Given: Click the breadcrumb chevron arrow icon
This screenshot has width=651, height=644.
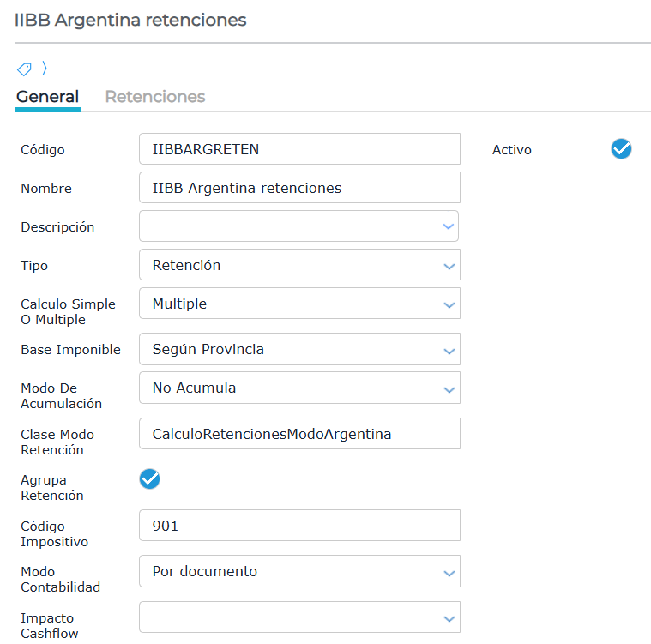Looking at the screenshot, I should (x=45, y=68).
